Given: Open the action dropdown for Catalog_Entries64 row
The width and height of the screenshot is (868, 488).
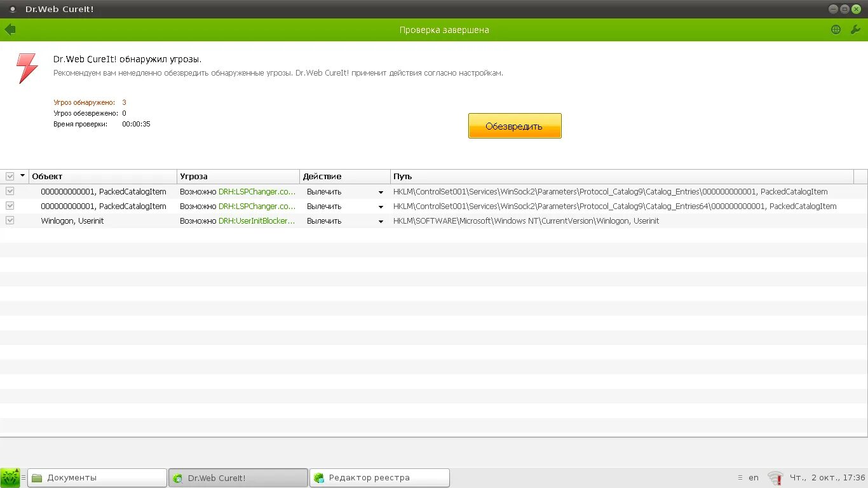Looking at the screenshot, I should click(381, 207).
